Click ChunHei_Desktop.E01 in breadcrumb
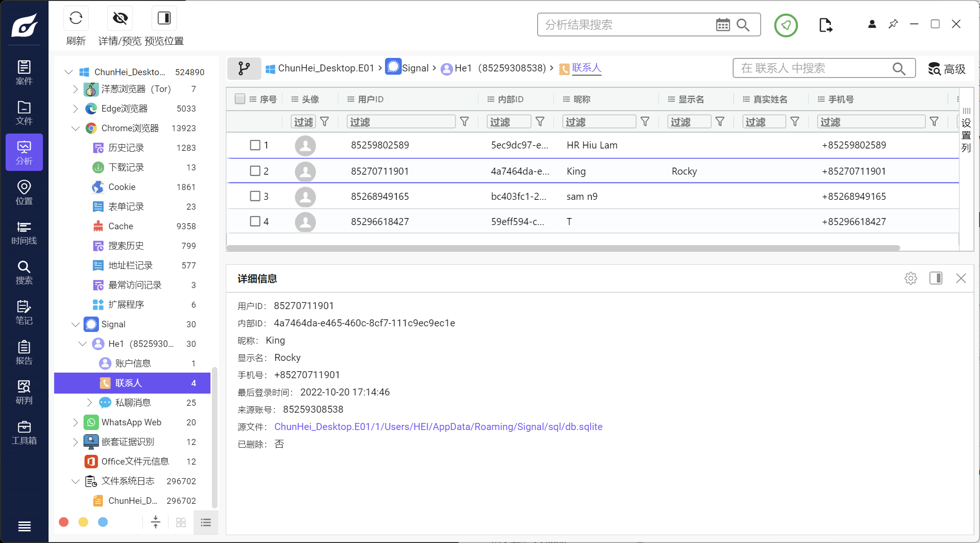 326,68
